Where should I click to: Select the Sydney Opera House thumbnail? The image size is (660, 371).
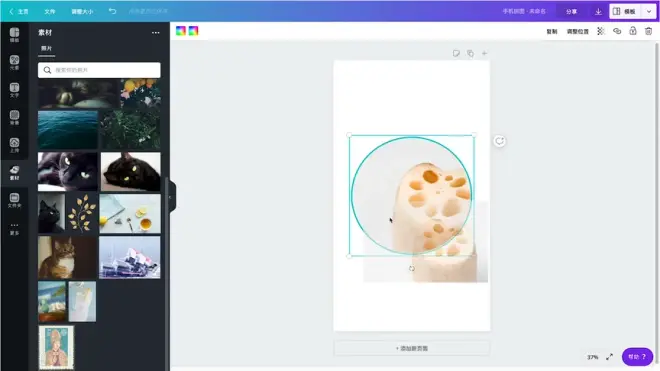(x=130, y=257)
